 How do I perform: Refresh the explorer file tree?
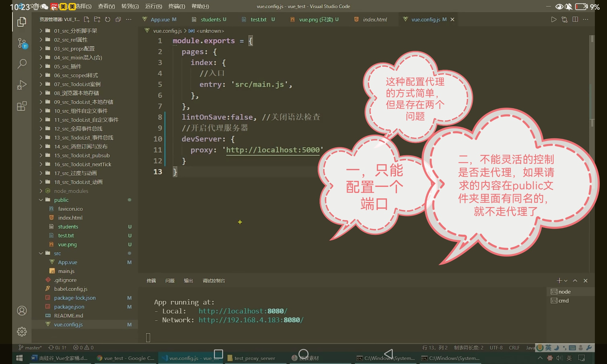click(x=107, y=19)
